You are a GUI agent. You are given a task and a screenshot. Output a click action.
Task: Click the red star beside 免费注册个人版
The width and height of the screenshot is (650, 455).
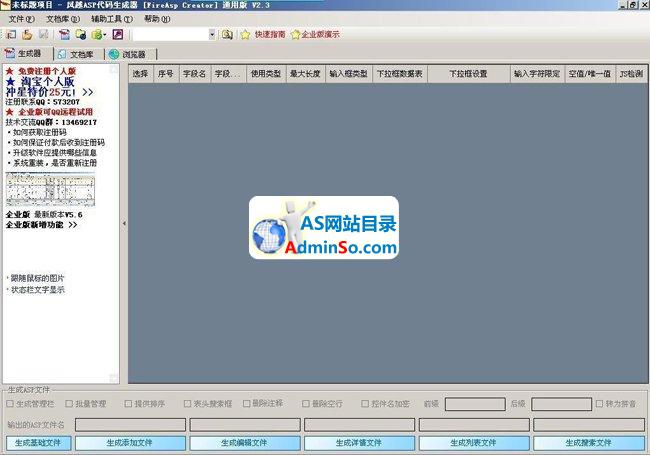10,71
